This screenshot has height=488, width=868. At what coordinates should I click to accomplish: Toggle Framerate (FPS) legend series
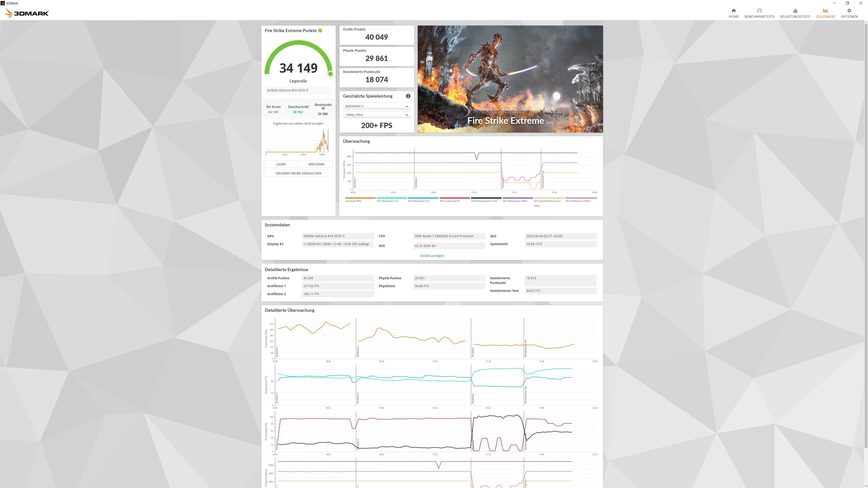(353, 201)
